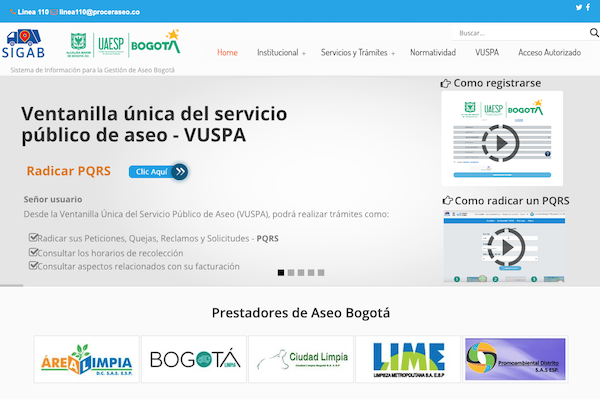Click the Señor usuario text
Viewport: 600px width, 400px height.
point(53,199)
